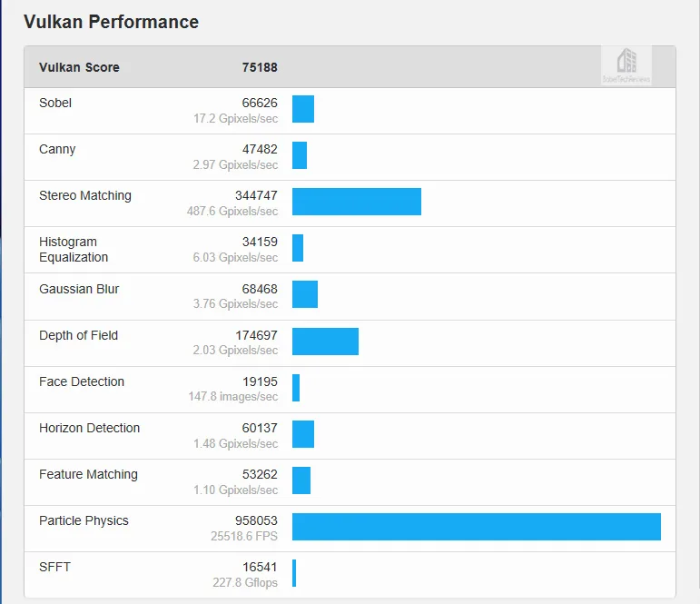Image resolution: width=700 pixels, height=604 pixels.
Task: Click the Depth of Field score 174697
Action: [256, 335]
